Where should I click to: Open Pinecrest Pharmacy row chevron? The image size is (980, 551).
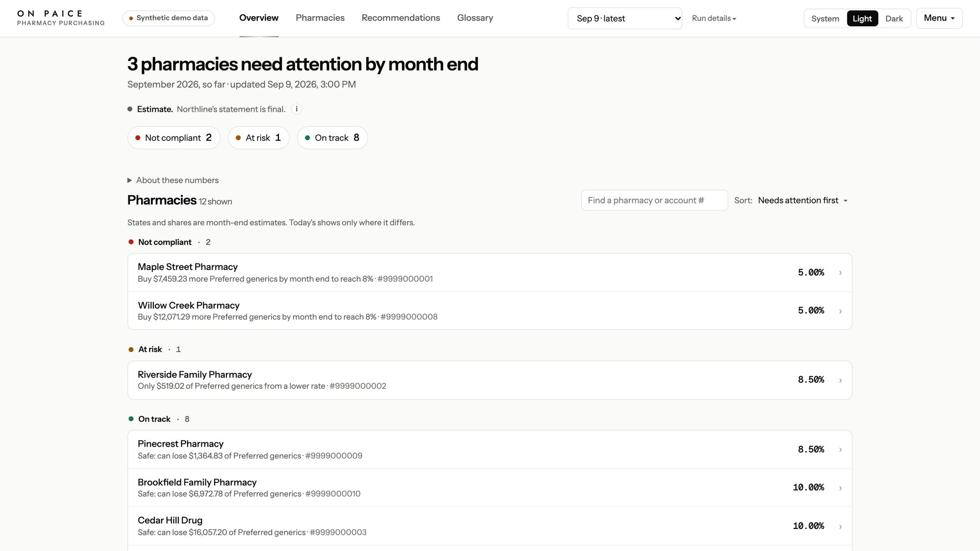tap(840, 450)
